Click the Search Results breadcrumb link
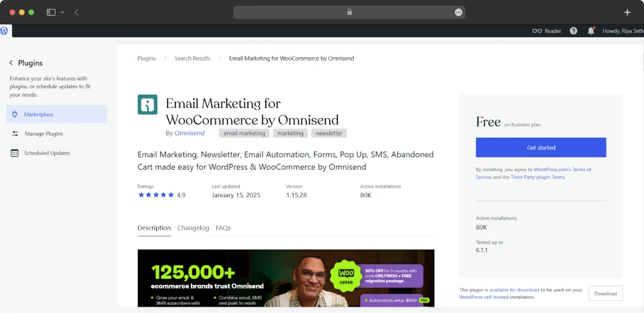644x313 pixels. tap(192, 58)
